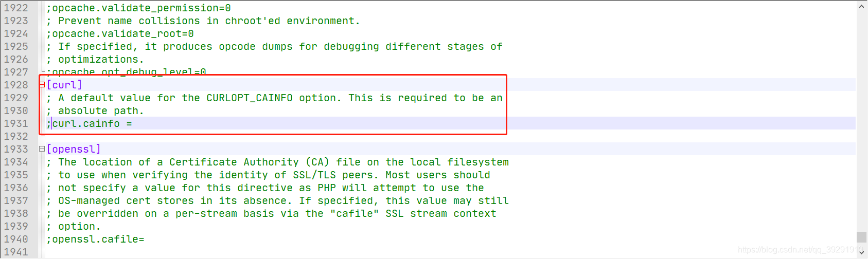Click '; optimizations.' comment line
868x259 pixels.
point(95,59)
